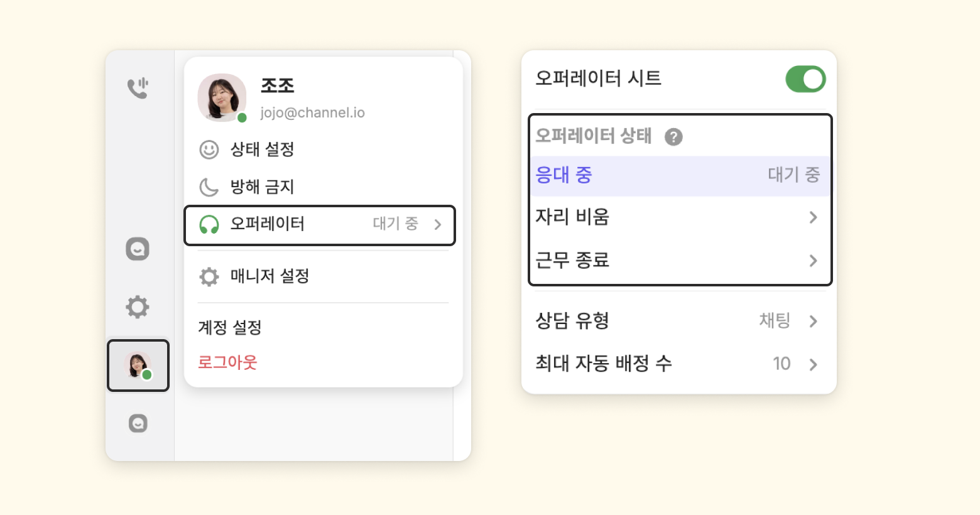Click the phone call icon in sidebar
Viewport: 980px width, 515px height.
138,87
